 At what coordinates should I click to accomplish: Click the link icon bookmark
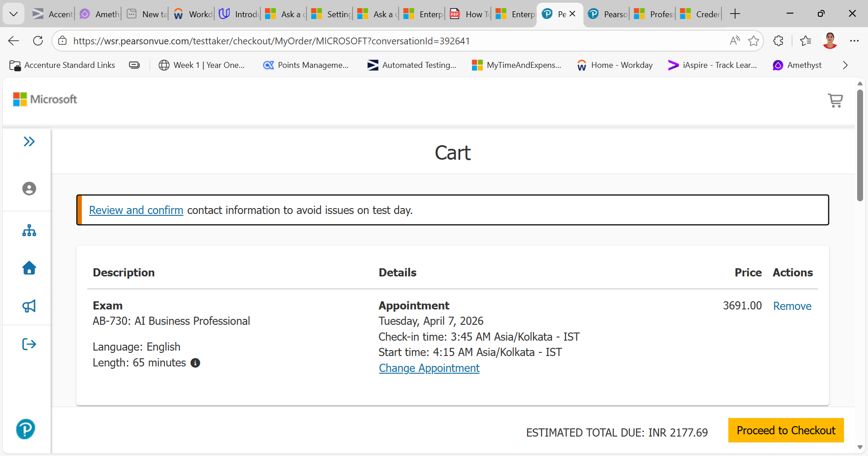click(134, 65)
